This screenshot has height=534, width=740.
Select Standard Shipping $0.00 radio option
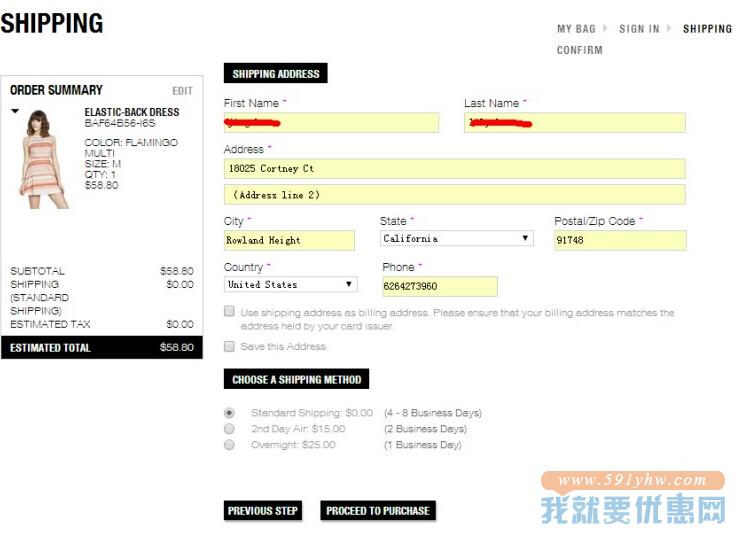[229, 413]
